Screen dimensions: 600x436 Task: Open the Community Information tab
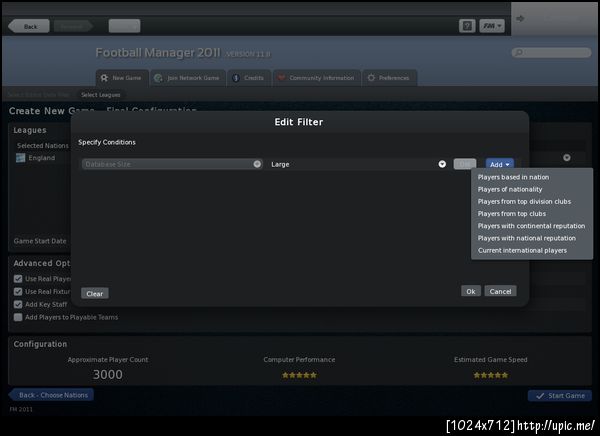(317, 78)
